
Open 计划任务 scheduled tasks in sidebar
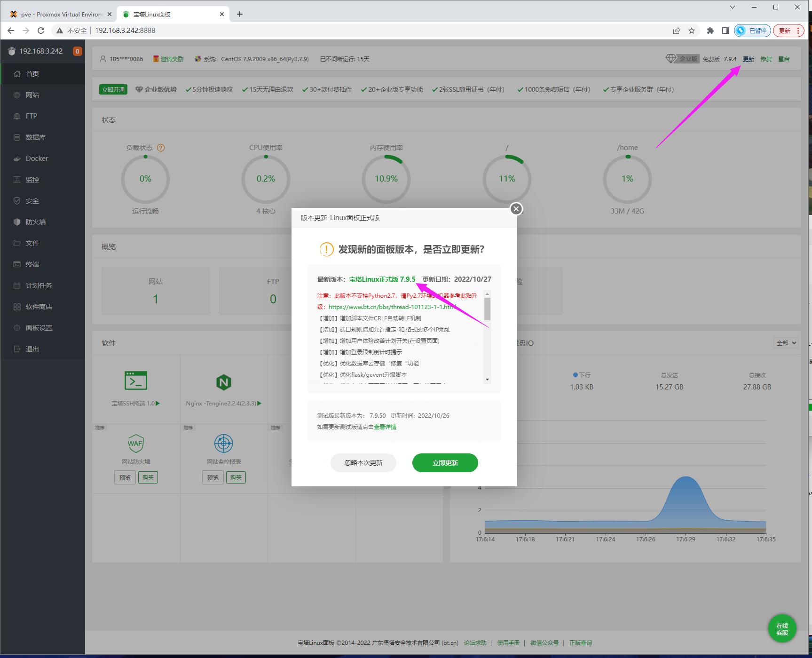pos(43,285)
